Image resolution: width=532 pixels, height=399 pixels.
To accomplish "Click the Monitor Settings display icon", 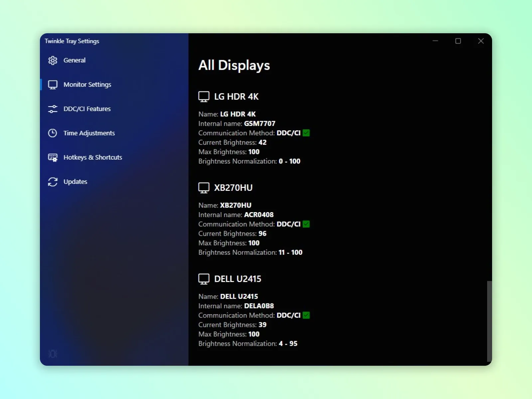I will [53, 84].
